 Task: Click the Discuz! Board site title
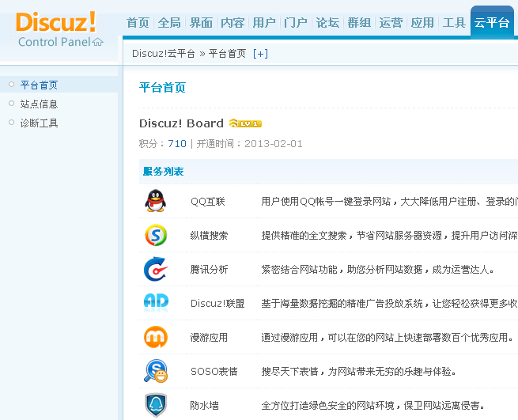pyautogui.click(x=181, y=123)
